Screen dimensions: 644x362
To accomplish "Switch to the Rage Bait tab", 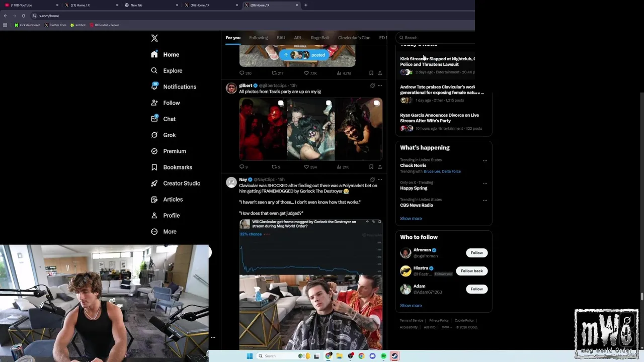I will [x=320, y=38].
